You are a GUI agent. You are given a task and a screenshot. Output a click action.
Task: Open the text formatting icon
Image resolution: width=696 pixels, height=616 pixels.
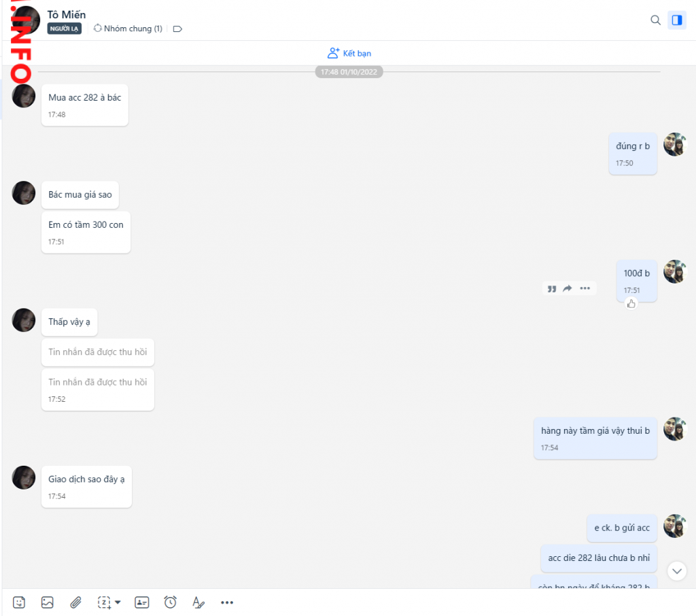(x=198, y=602)
